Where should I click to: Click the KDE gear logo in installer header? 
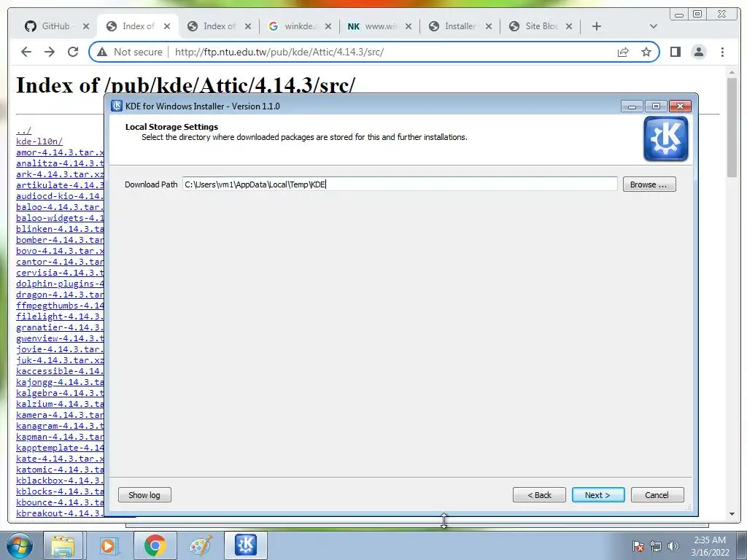coord(665,139)
